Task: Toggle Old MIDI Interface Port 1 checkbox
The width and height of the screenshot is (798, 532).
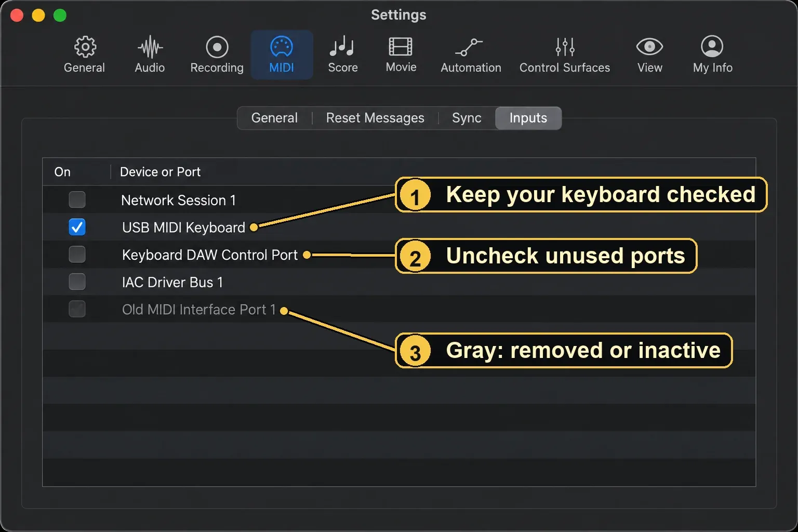Action: (77, 309)
